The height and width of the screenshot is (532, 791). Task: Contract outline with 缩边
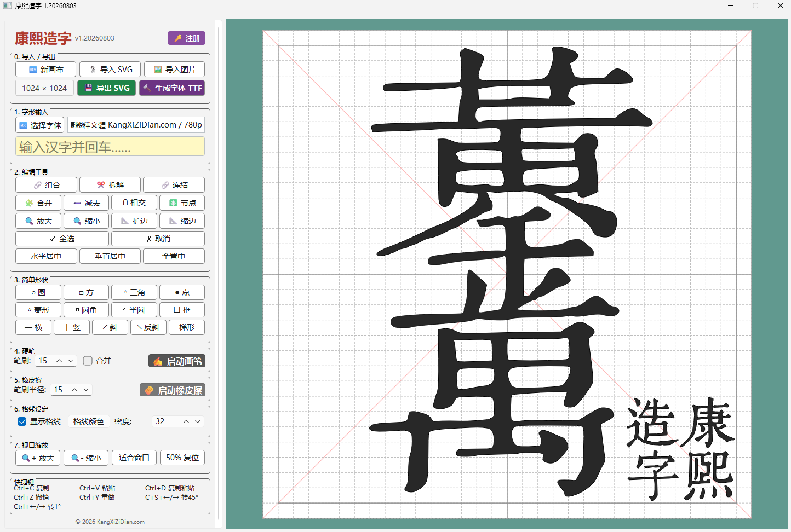(x=182, y=221)
